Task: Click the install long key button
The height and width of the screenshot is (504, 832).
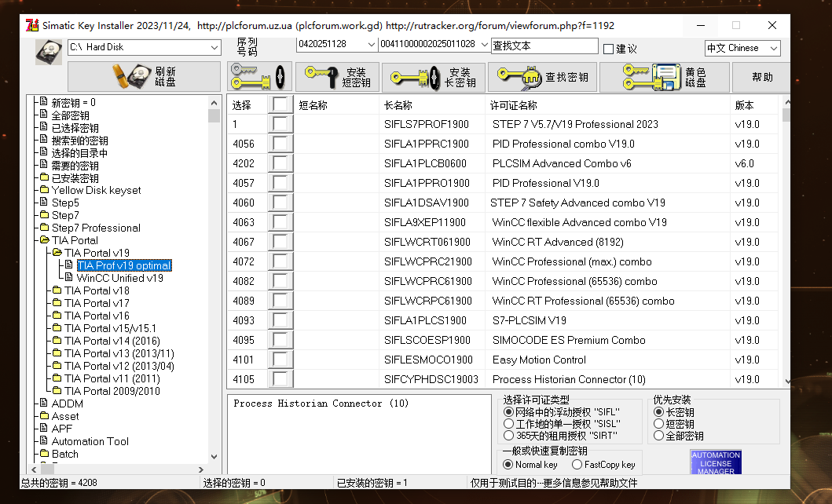Action: (434, 77)
